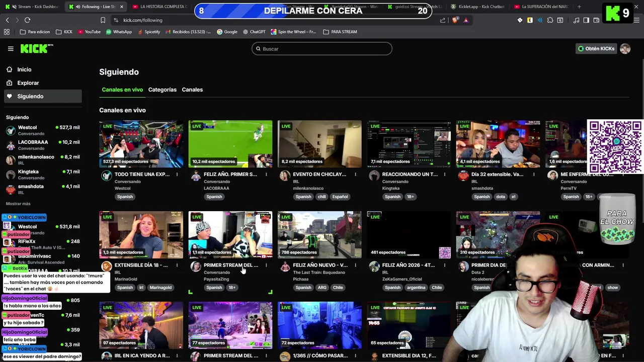Click the yellow extension icon in the toolbar
Screen dimensions: 644x362
pyautogui.click(x=530, y=20)
